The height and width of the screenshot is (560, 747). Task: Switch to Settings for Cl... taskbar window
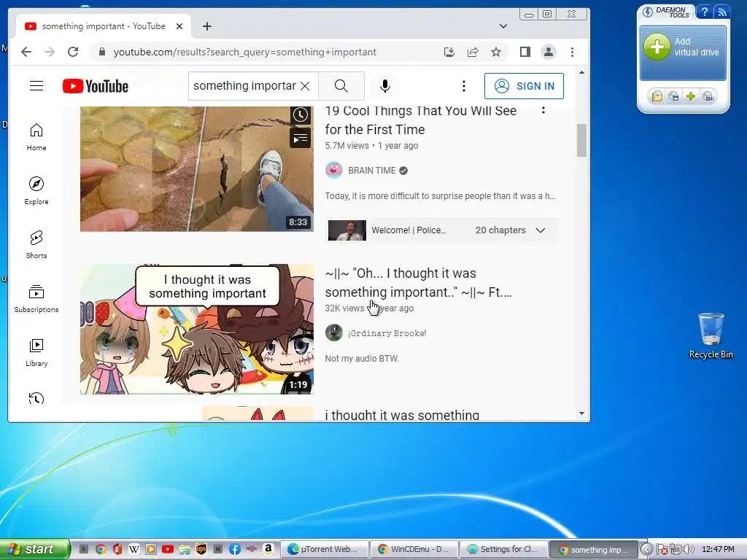pos(504,549)
